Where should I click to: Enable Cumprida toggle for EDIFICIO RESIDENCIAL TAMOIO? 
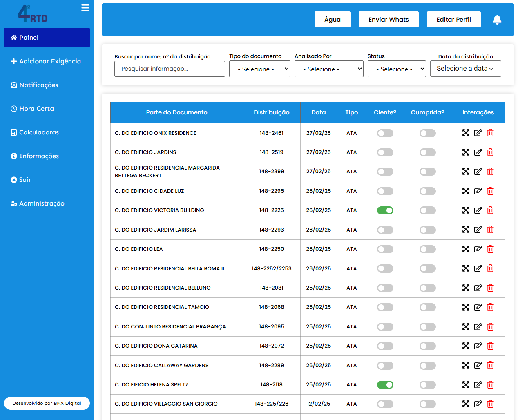point(427,307)
